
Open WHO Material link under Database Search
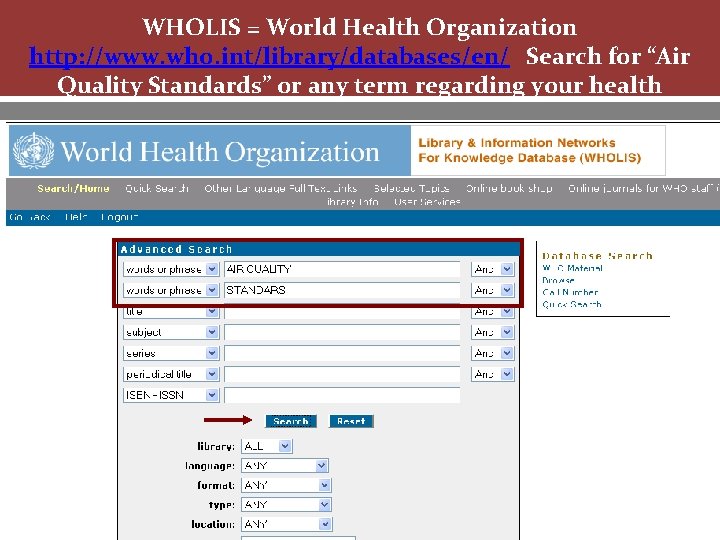pos(572,268)
